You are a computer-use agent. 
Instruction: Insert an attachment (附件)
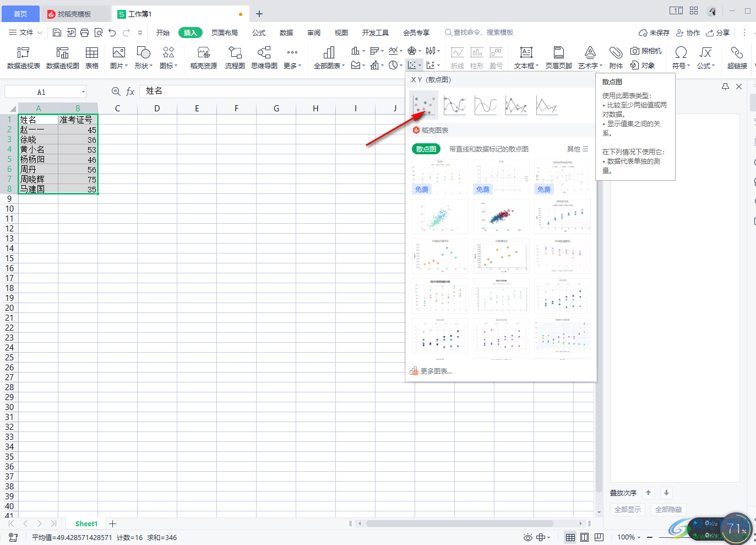[x=616, y=58]
